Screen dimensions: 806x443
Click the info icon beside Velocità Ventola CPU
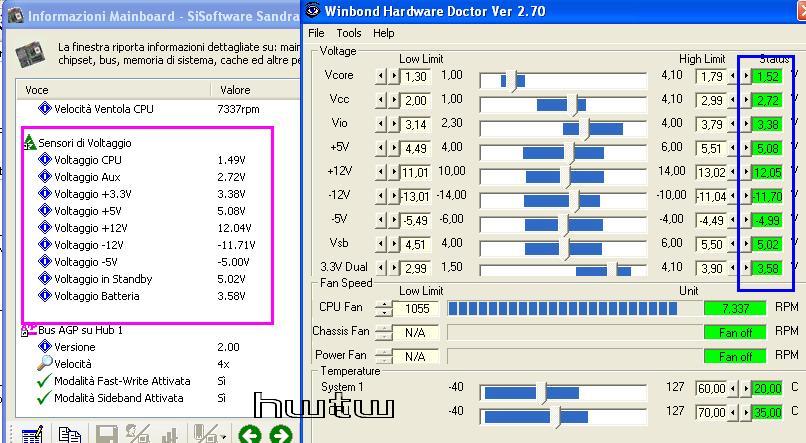[45, 108]
